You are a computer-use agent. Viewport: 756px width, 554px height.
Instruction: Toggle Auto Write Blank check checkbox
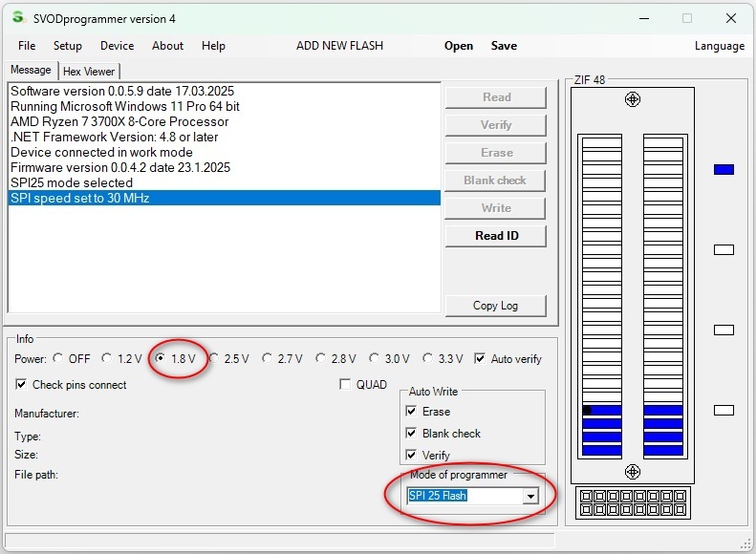tap(411, 433)
